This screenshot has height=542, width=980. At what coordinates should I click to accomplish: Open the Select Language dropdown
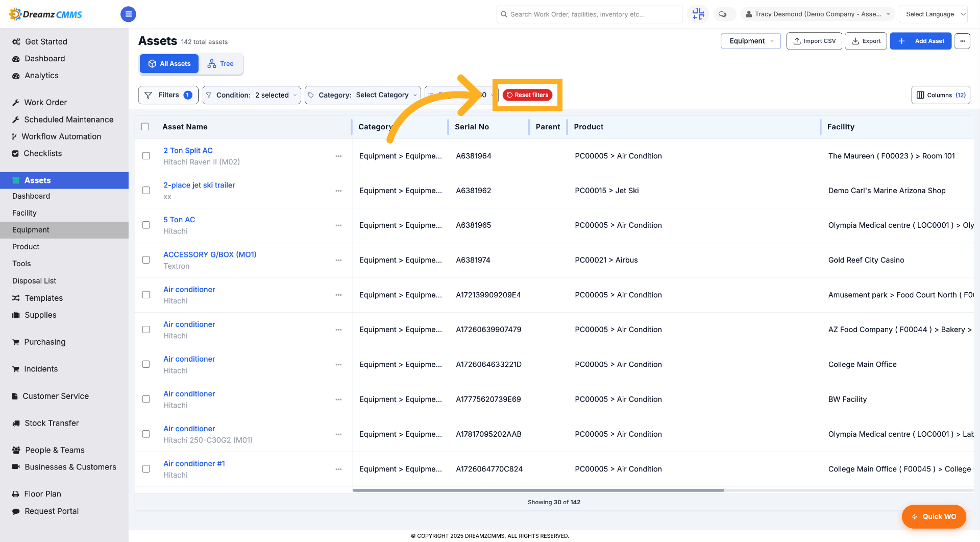coord(934,14)
